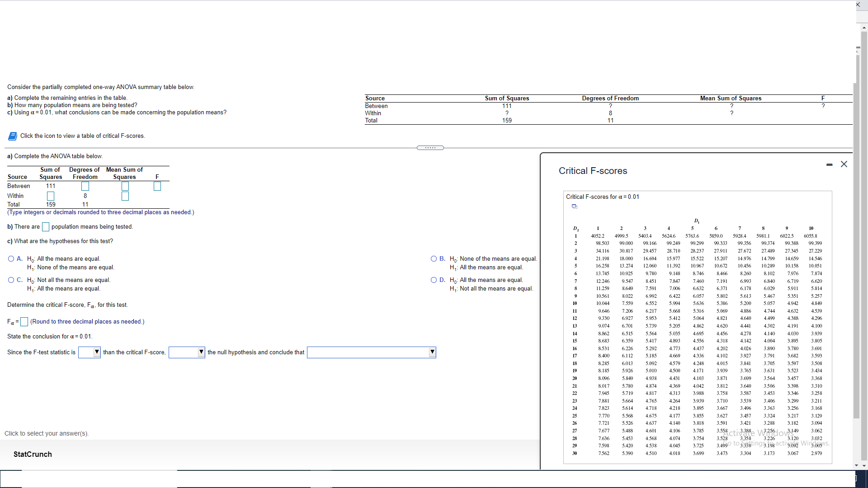Expand the conclusion statement dropdown
The width and height of the screenshot is (868, 488).
click(371, 352)
